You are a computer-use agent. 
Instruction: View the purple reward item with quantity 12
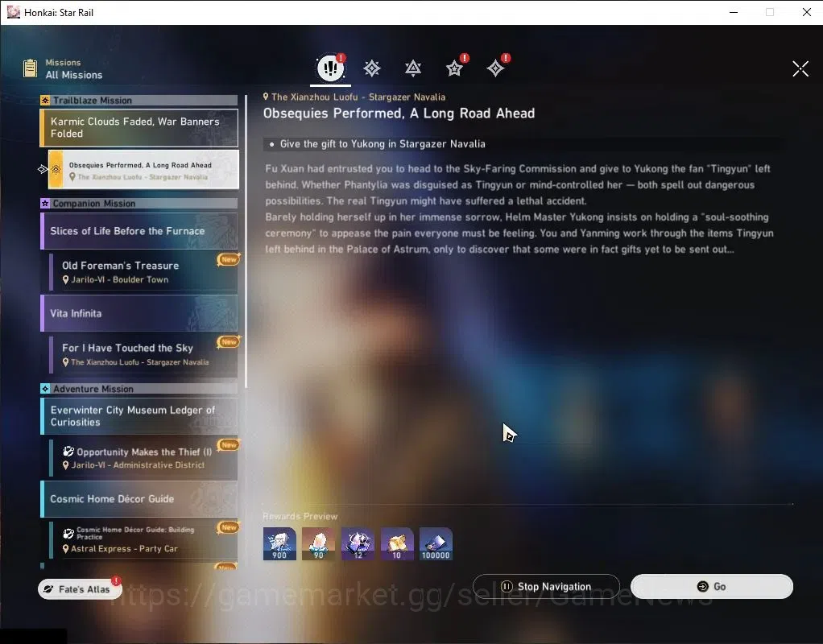point(358,543)
